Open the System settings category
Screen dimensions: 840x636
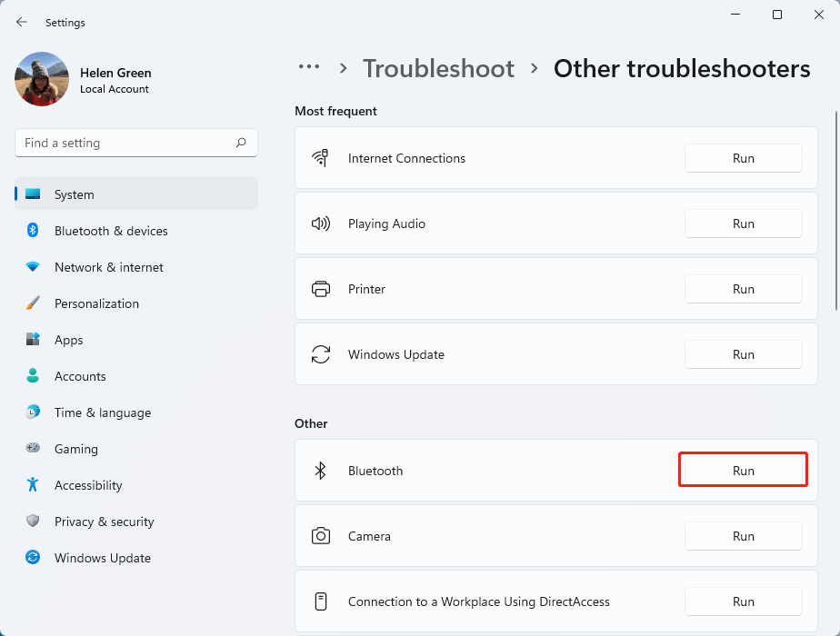[x=136, y=194]
